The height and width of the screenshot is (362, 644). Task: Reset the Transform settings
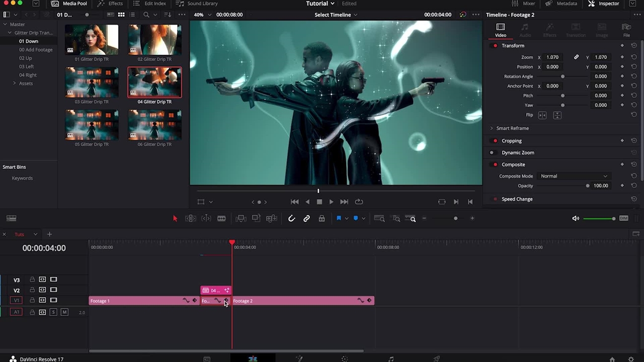point(633,46)
